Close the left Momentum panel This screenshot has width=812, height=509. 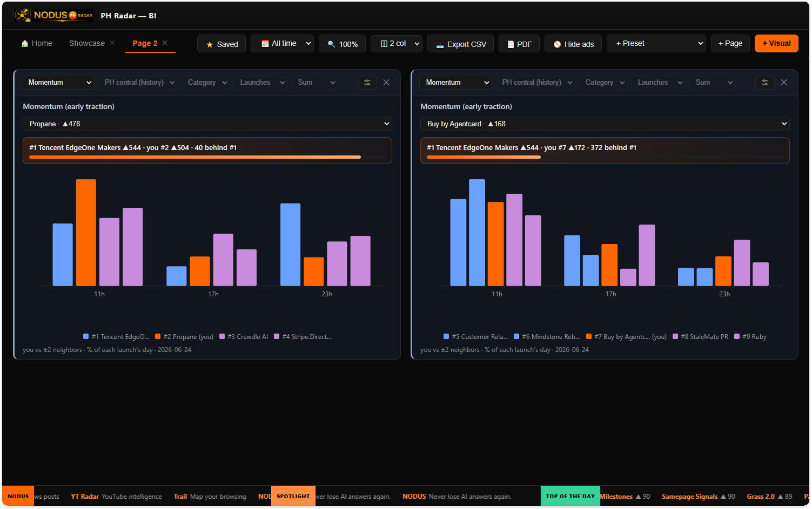(386, 83)
